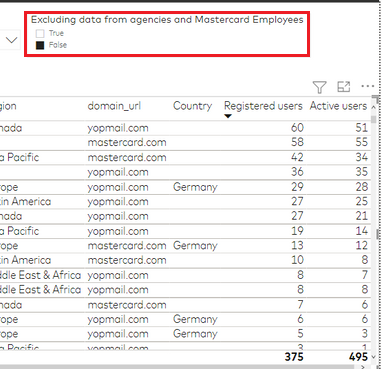The image size is (382, 371).
Task: Select the Registered users value 19
Action: (x=297, y=231)
